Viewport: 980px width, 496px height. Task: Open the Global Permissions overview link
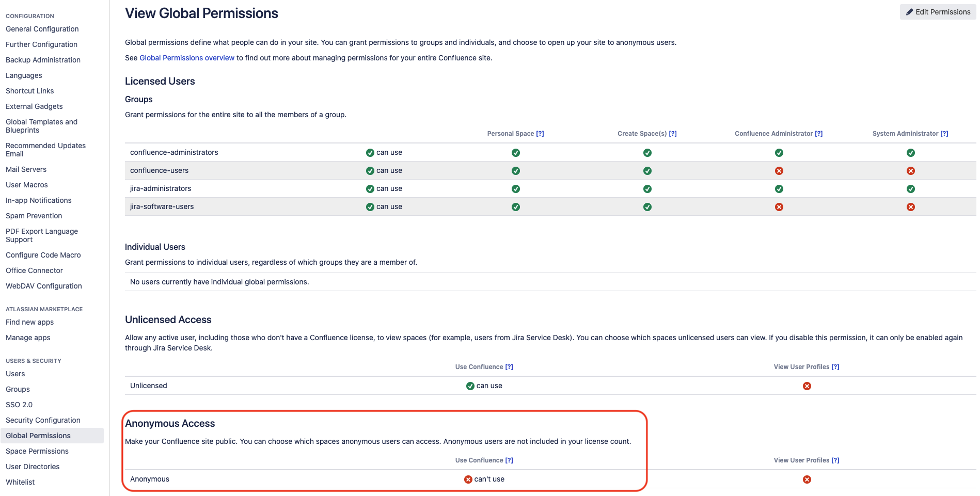coord(187,58)
